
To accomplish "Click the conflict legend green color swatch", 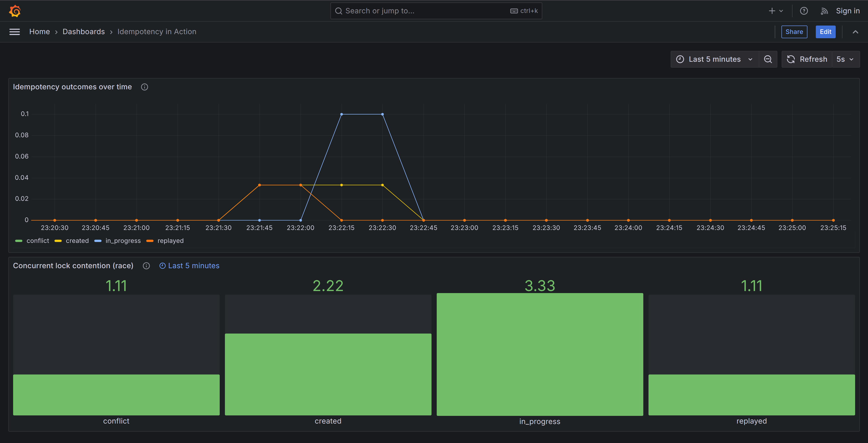I will click(19, 241).
